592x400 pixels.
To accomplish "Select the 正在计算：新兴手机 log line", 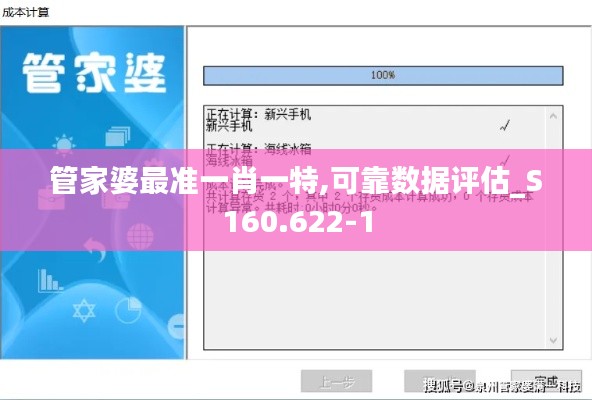I will pyautogui.click(x=259, y=114).
